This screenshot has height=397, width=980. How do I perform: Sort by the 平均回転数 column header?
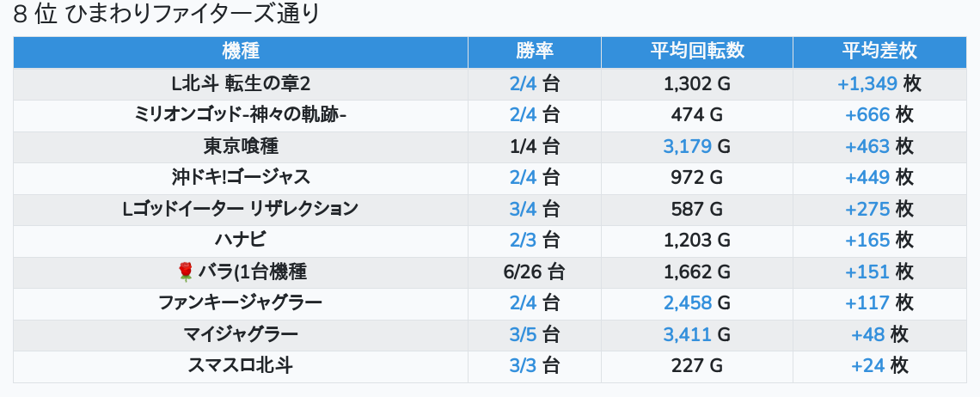(697, 52)
